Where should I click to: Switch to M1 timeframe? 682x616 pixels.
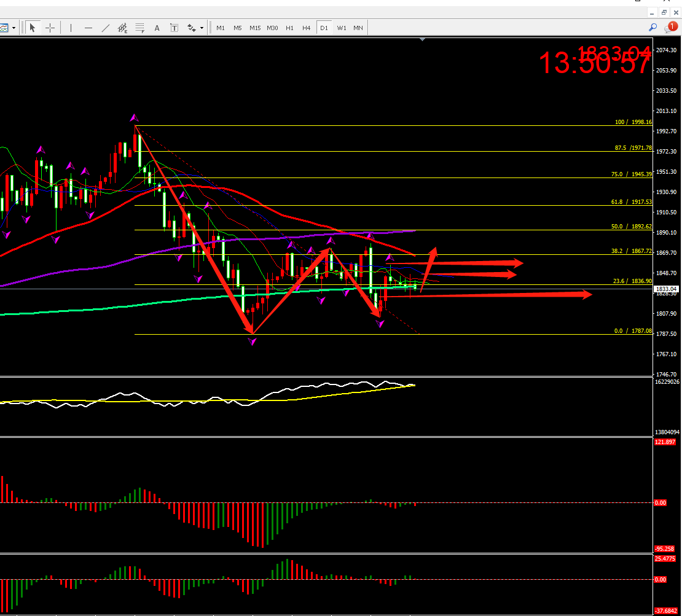pyautogui.click(x=220, y=28)
